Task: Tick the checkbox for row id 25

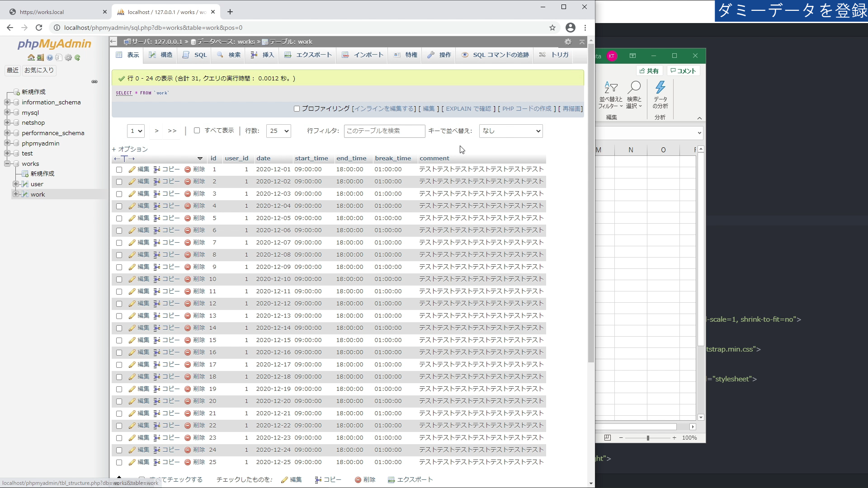Action: point(119,463)
